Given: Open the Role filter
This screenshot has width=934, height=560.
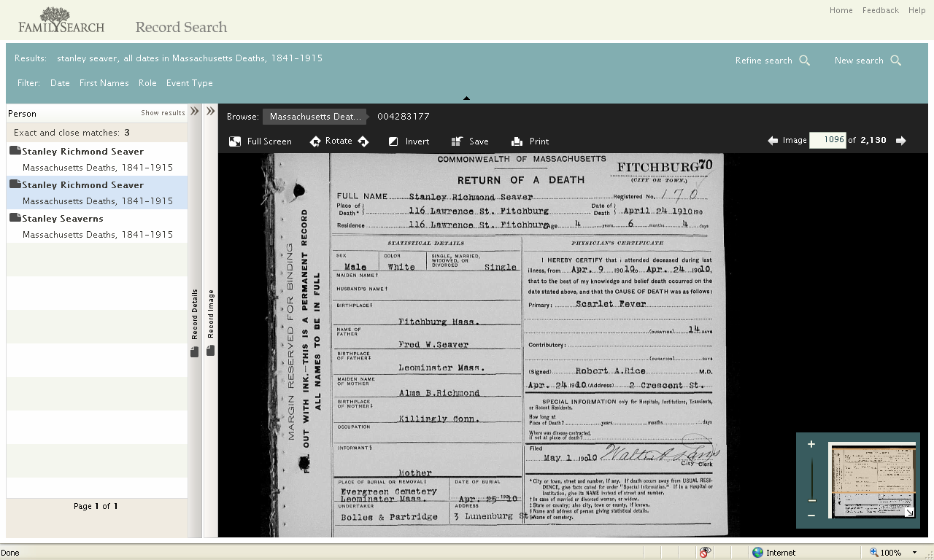Looking at the screenshot, I should (147, 83).
